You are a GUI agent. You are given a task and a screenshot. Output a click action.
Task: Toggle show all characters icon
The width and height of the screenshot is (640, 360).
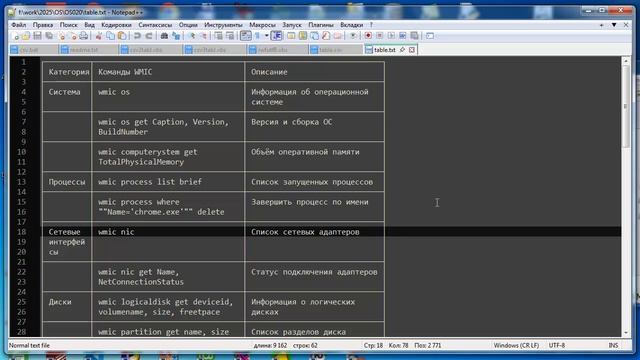258,36
